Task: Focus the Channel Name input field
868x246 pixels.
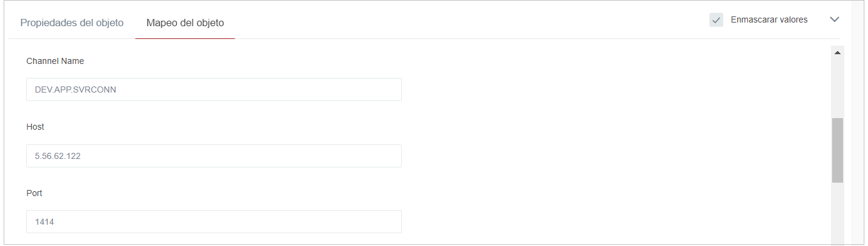Action: coord(213,90)
